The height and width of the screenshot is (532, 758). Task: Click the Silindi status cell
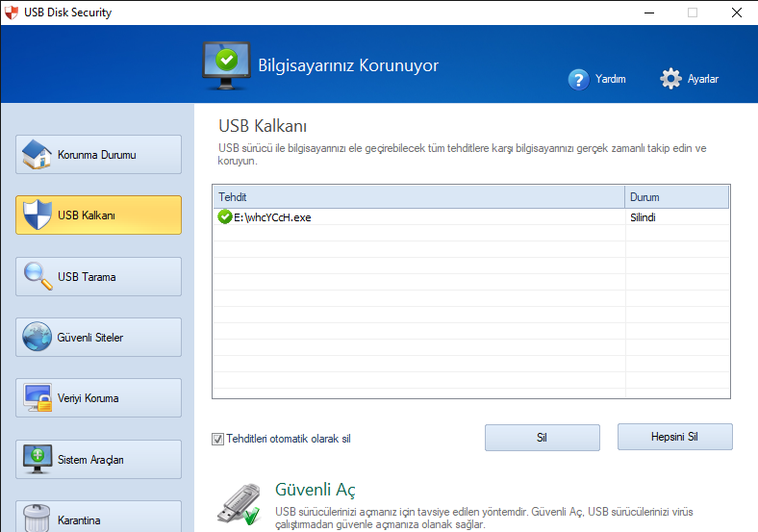[677, 217]
